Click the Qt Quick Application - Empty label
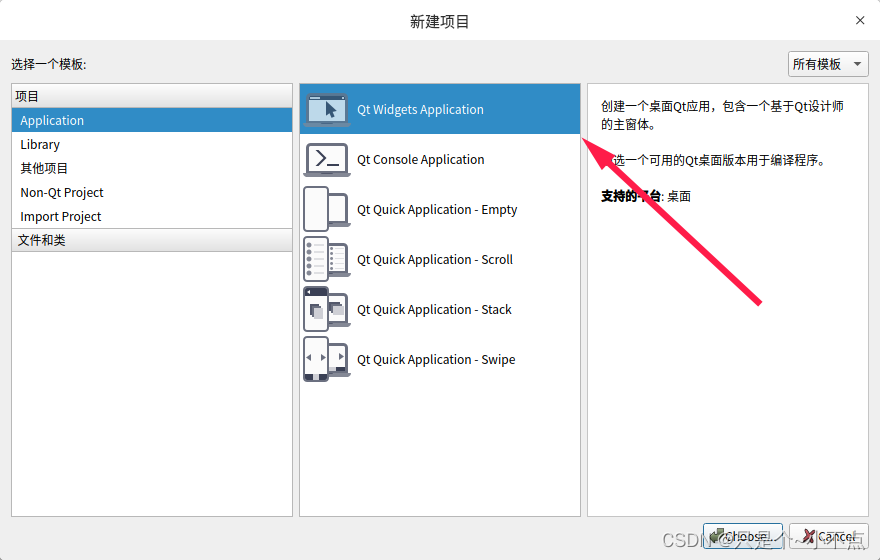Screen dimensions: 880x560 tap(437, 210)
